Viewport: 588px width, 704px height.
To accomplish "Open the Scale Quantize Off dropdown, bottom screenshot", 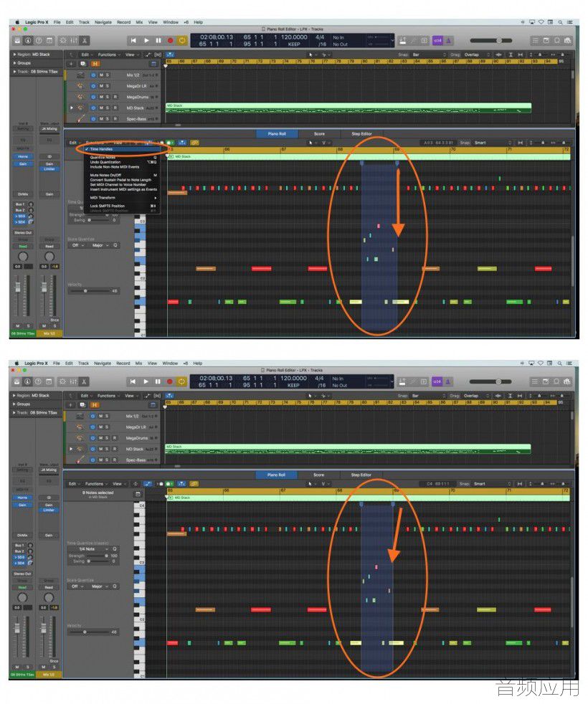I will (x=77, y=586).
